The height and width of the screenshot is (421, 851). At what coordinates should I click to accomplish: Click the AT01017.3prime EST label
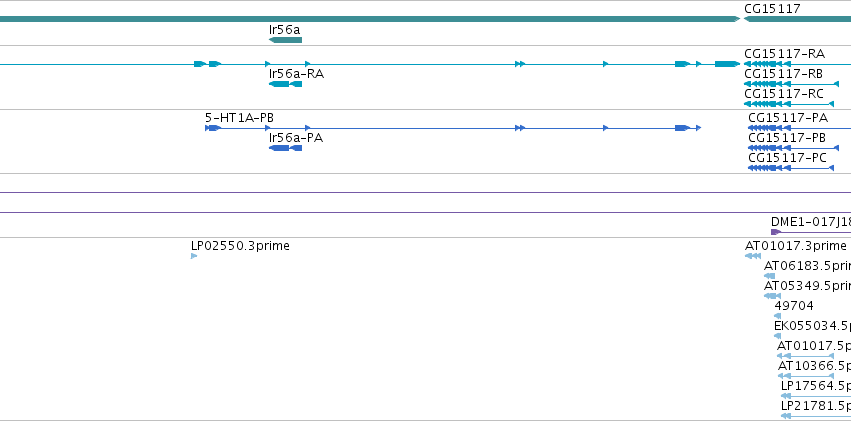[x=796, y=246]
